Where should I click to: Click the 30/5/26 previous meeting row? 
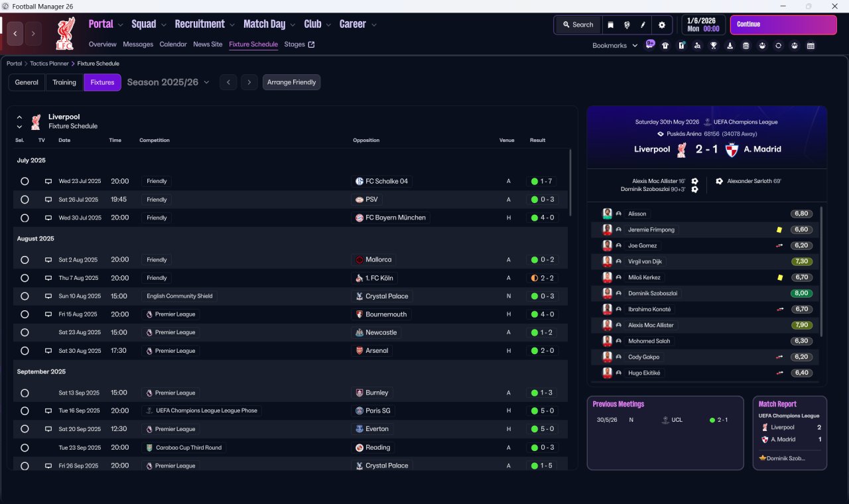(x=665, y=420)
